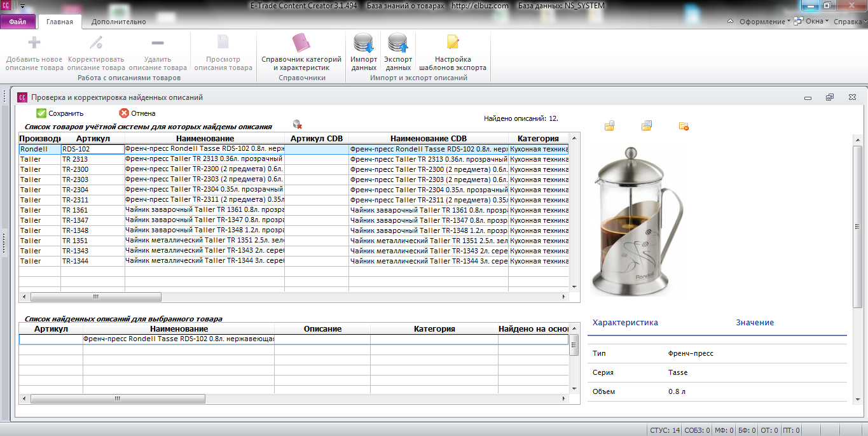
Task: Restore the Проверка и корректировка child window
Action: 830,97
